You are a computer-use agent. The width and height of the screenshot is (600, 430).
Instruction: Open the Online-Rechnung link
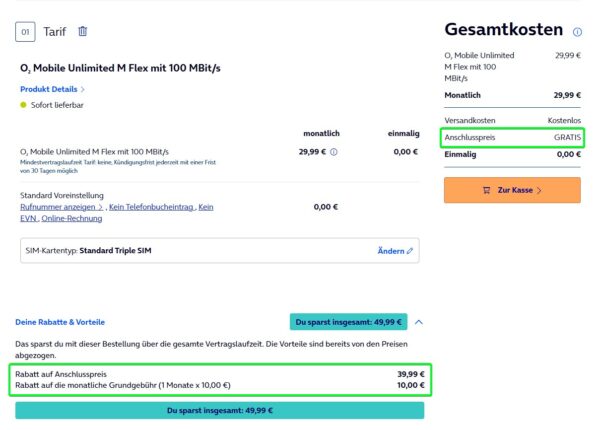pyautogui.click(x=72, y=218)
